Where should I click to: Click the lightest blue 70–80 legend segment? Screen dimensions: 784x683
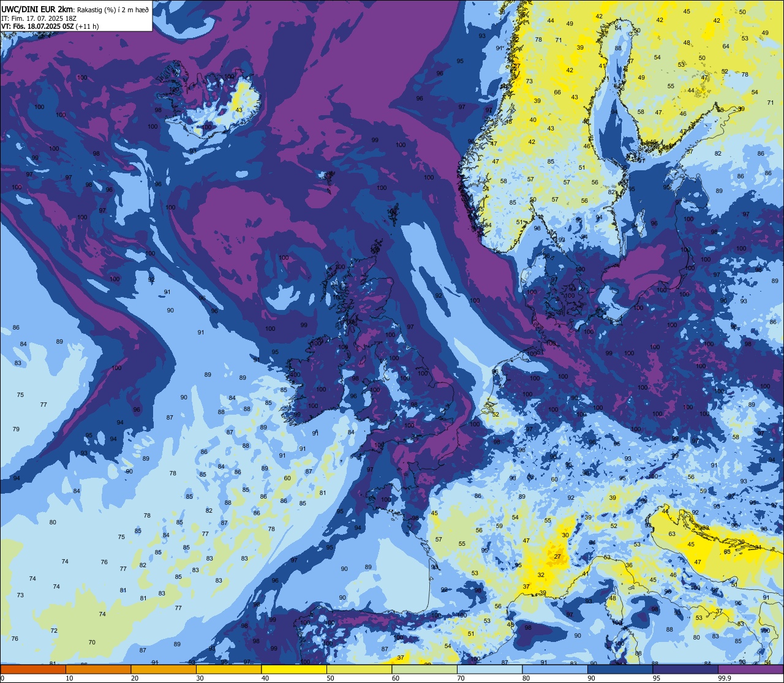(489, 669)
